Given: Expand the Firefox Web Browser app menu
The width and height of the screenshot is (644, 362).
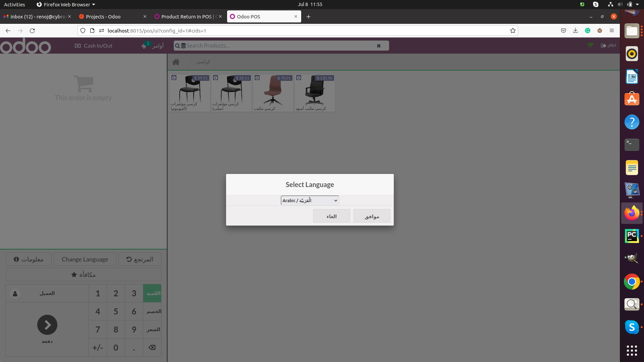Looking at the screenshot, I should point(66,4).
